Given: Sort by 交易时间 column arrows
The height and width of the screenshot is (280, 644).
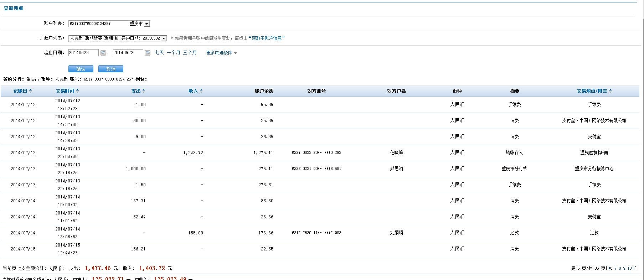Looking at the screenshot, I should pyautogui.click(x=77, y=91).
